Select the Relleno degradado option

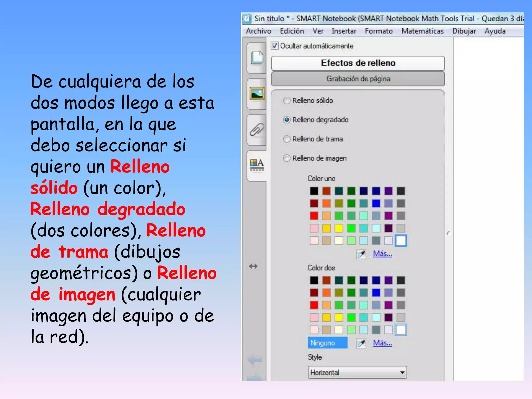tap(287, 120)
